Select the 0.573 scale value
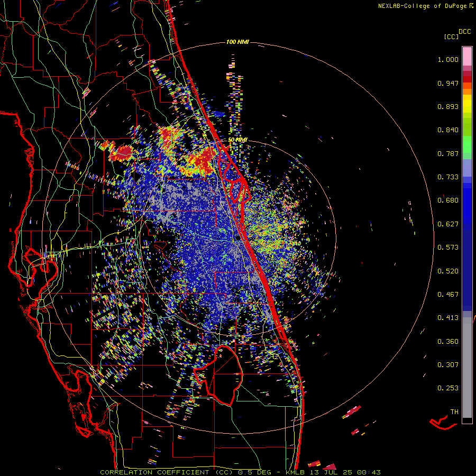The width and height of the screenshot is (476, 476). [448, 248]
